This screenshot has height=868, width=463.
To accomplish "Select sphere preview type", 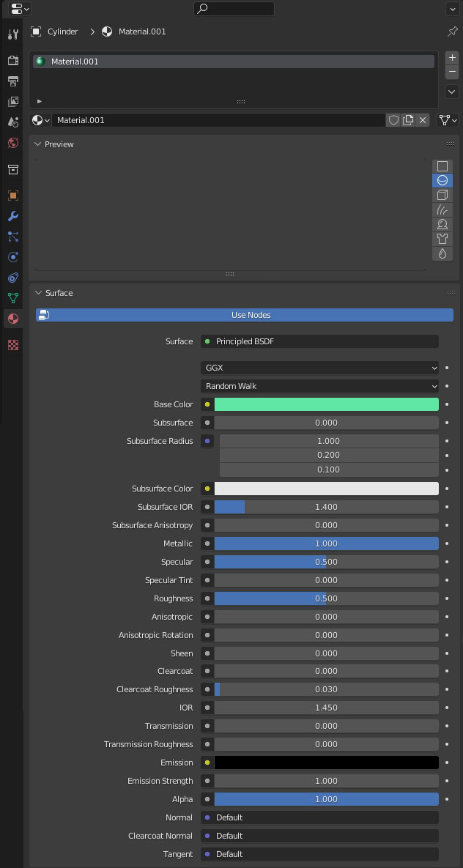I will click(x=442, y=180).
